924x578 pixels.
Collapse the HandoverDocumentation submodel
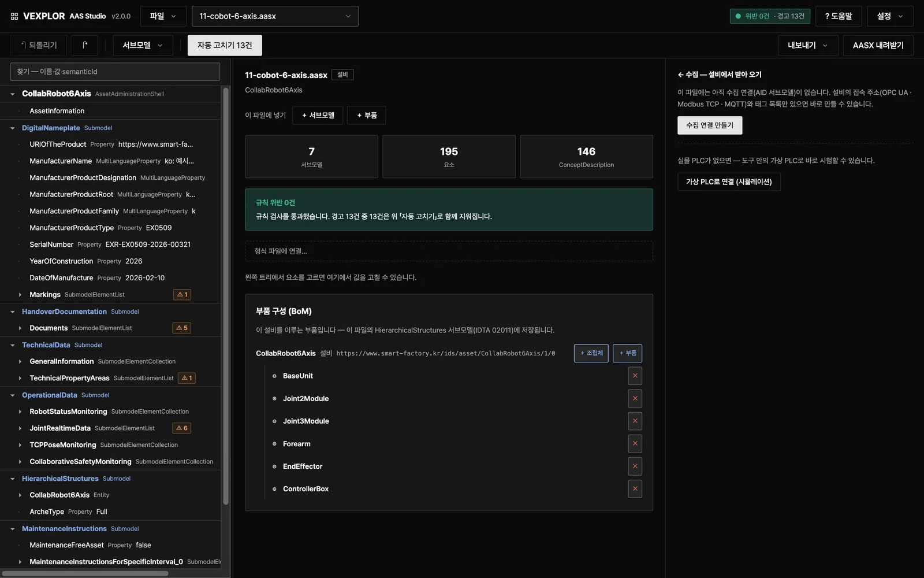coord(13,312)
